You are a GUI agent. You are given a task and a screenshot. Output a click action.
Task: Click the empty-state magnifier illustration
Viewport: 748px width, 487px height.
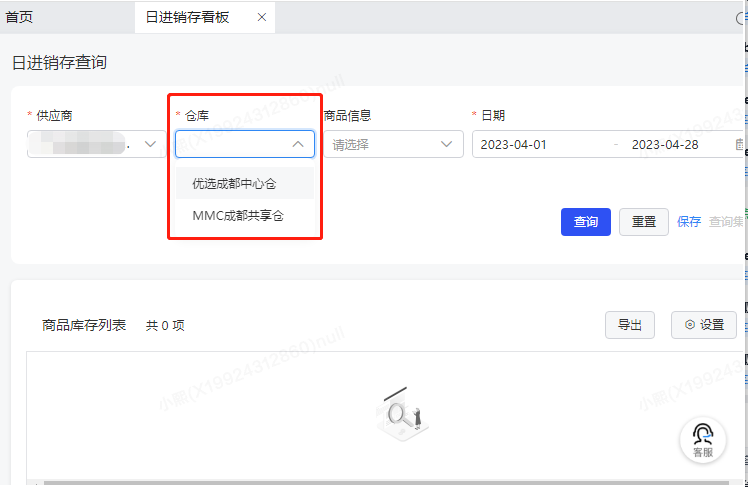pos(403,414)
